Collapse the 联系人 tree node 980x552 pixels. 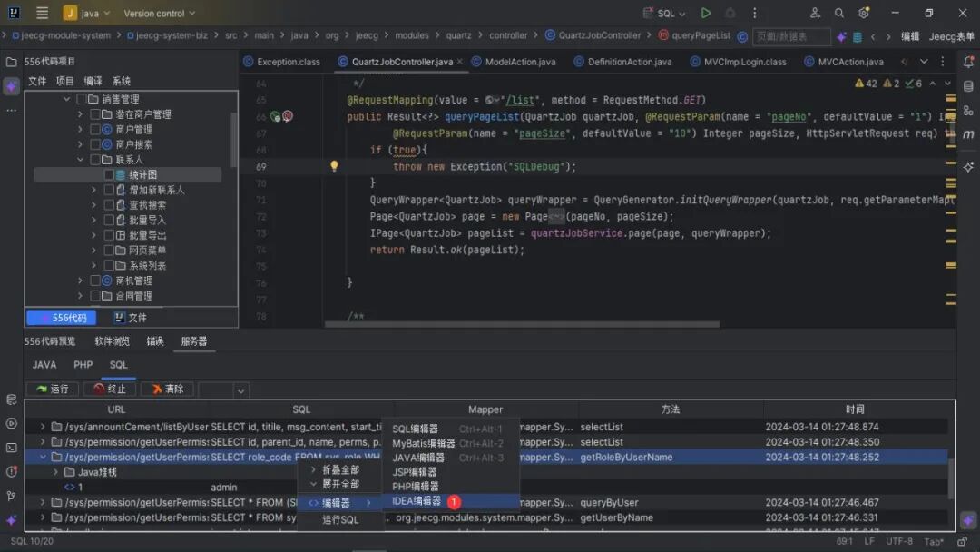click(80, 160)
